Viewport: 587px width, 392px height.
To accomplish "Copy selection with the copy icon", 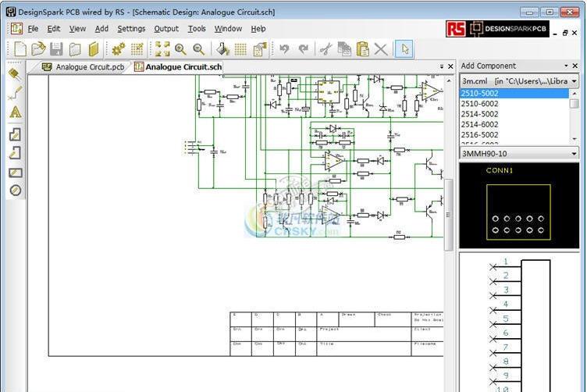I will (344, 49).
